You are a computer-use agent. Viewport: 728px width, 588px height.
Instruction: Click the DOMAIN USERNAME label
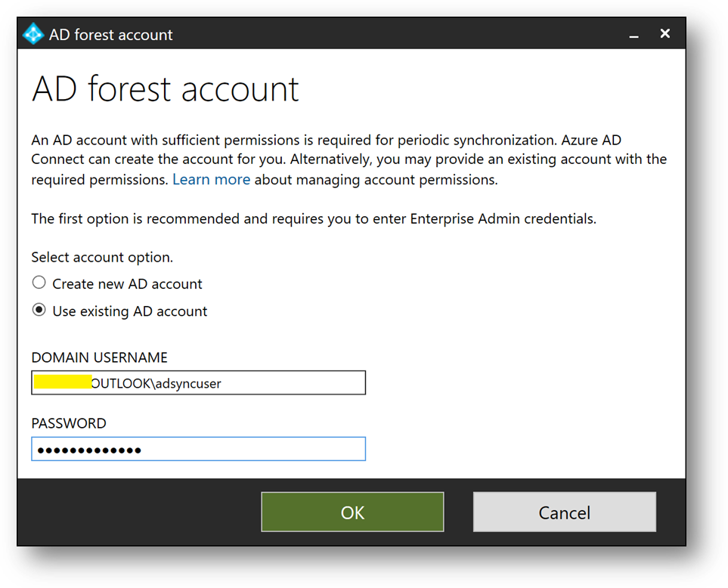(99, 357)
